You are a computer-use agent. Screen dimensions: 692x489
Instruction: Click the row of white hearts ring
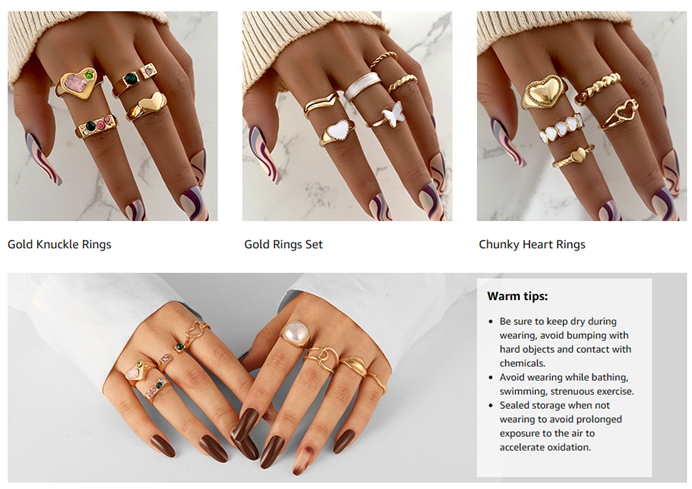561,129
